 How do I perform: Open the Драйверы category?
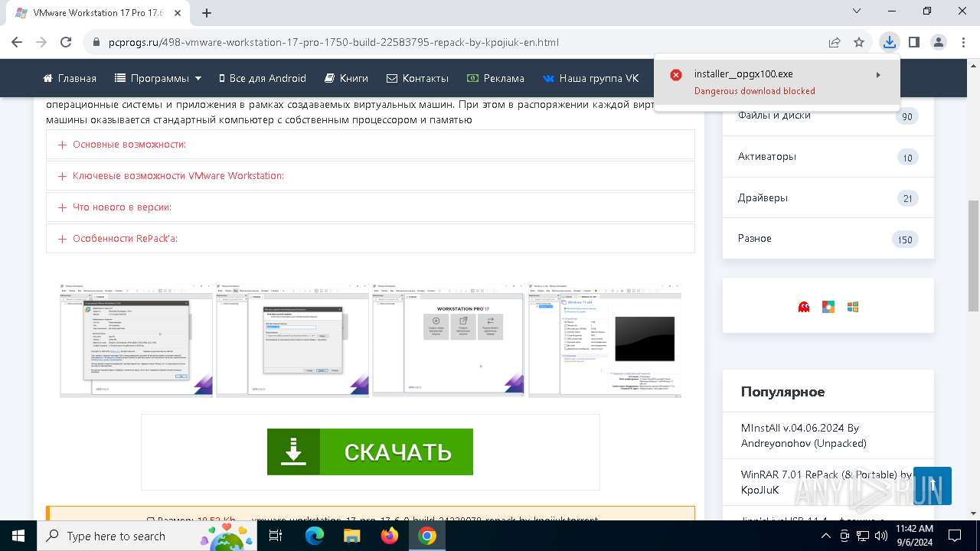pos(828,197)
